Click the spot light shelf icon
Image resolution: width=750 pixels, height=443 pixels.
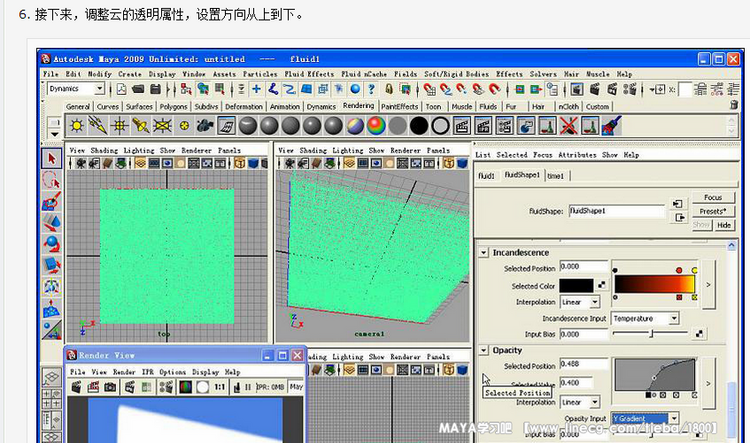[141, 126]
